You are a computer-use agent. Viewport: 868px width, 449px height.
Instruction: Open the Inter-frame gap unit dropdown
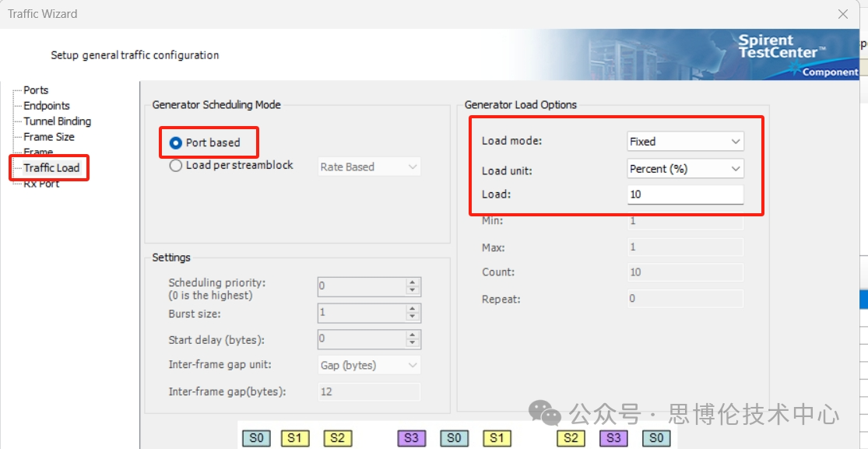[368, 365]
